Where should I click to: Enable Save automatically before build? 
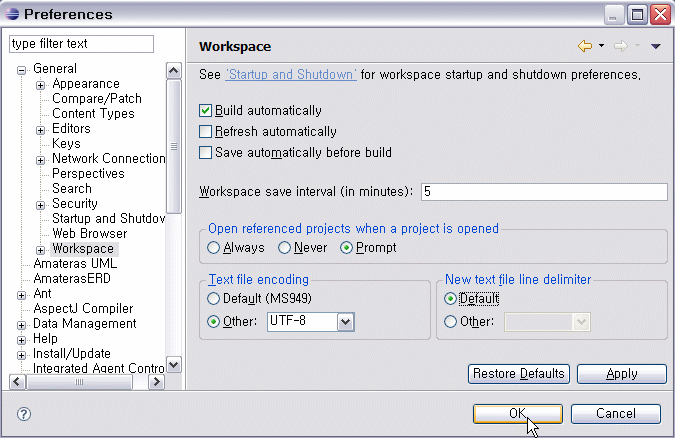207,153
